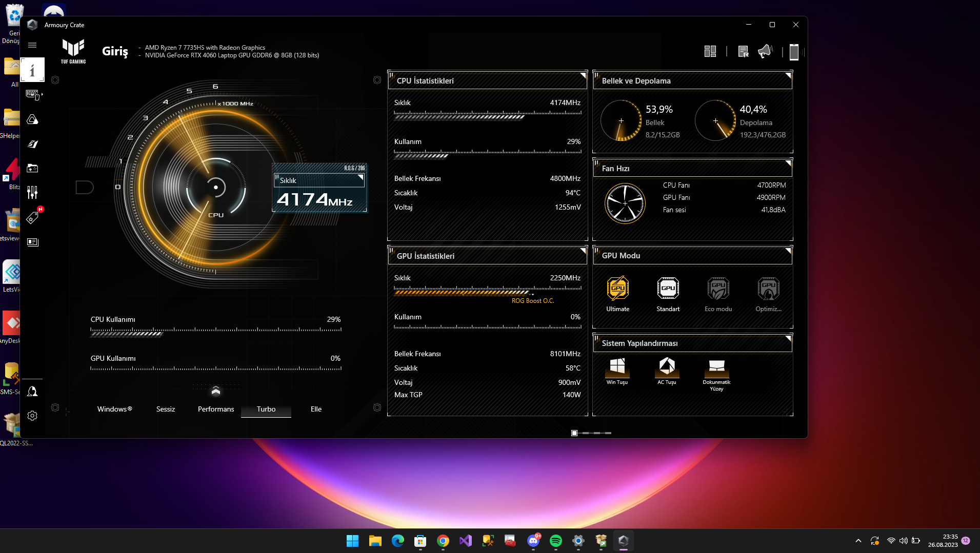
Task: Open the Featured deals tag sidebar icon
Action: (x=32, y=217)
